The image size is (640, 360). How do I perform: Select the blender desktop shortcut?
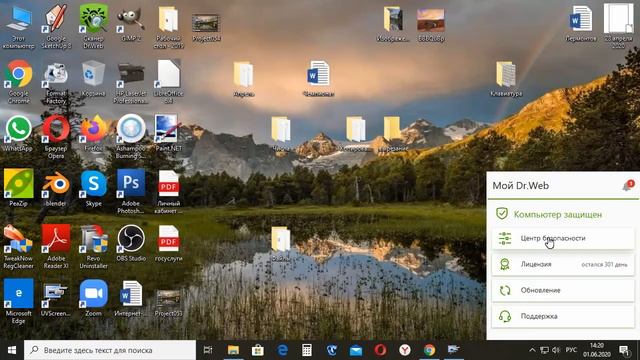tap(56, 188)
